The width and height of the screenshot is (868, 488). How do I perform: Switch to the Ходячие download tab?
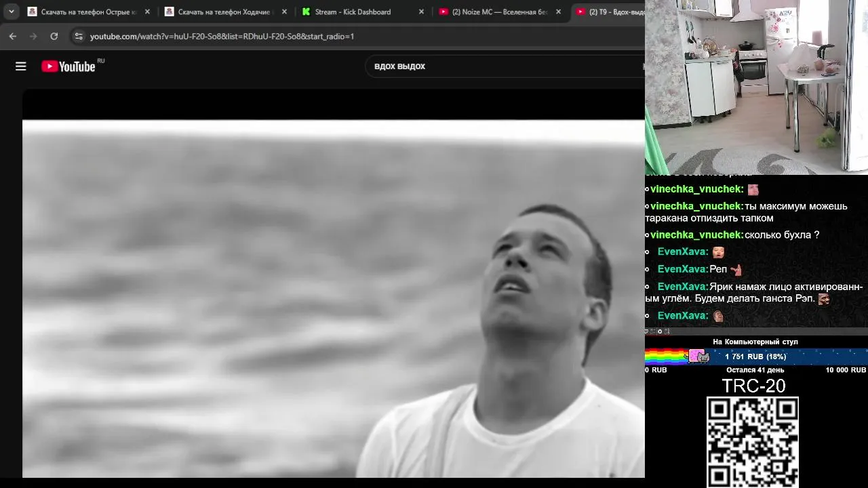226,12
